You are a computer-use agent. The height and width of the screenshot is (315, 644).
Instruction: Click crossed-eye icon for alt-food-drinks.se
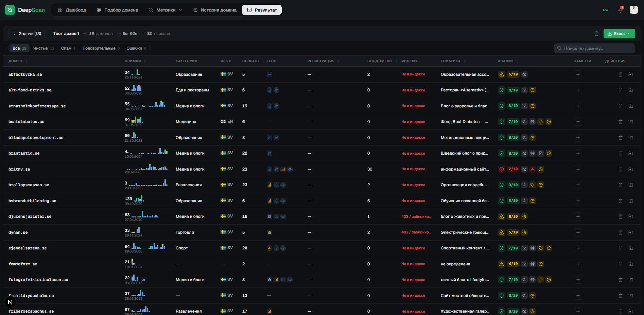(x=524, y=90)
